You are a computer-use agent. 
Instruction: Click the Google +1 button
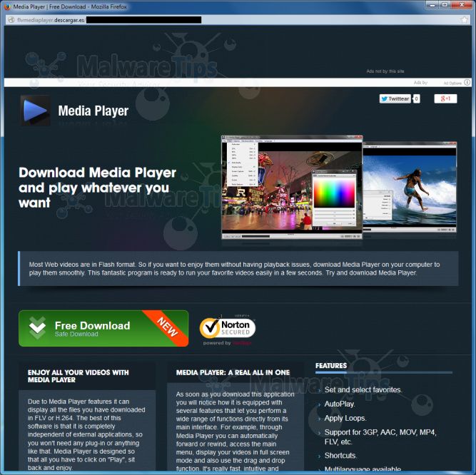tap(445, 98)
